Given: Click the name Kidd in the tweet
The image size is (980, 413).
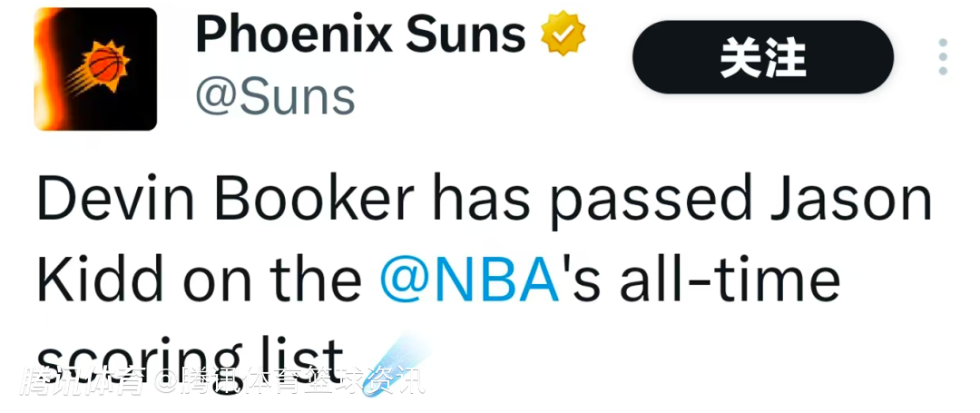Looking at the screenshot, I should pos(92,280).
